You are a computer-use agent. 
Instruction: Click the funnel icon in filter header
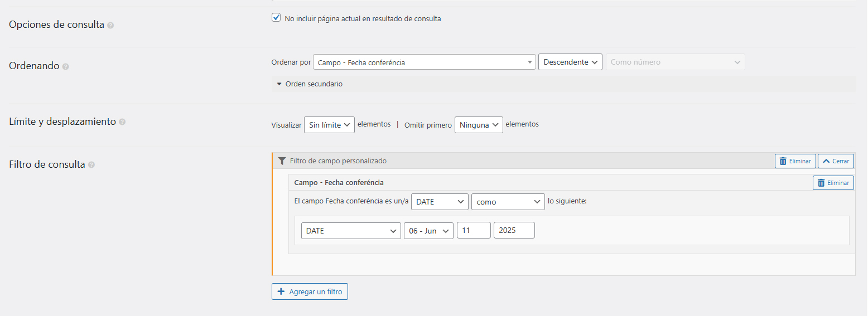pyautogui.click(x=282, y=161)
